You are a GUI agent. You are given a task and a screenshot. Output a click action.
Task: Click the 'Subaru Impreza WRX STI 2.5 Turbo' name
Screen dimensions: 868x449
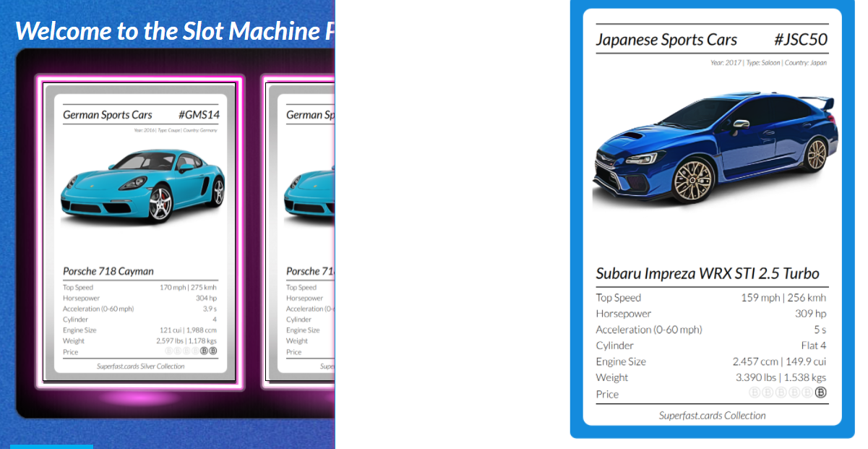(x=708, y=273)
